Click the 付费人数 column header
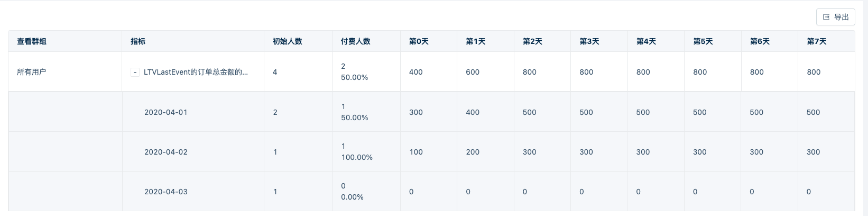 [x=355, y=41]
